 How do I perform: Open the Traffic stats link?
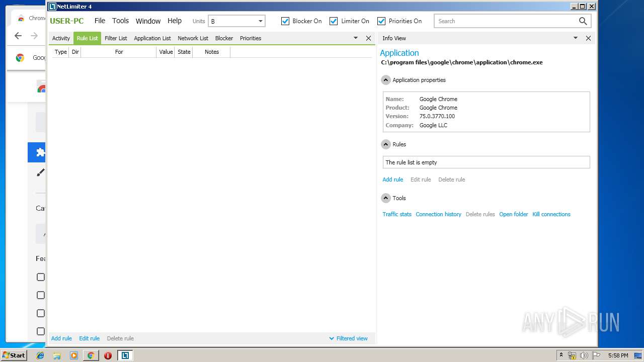[x=397, y=214]
